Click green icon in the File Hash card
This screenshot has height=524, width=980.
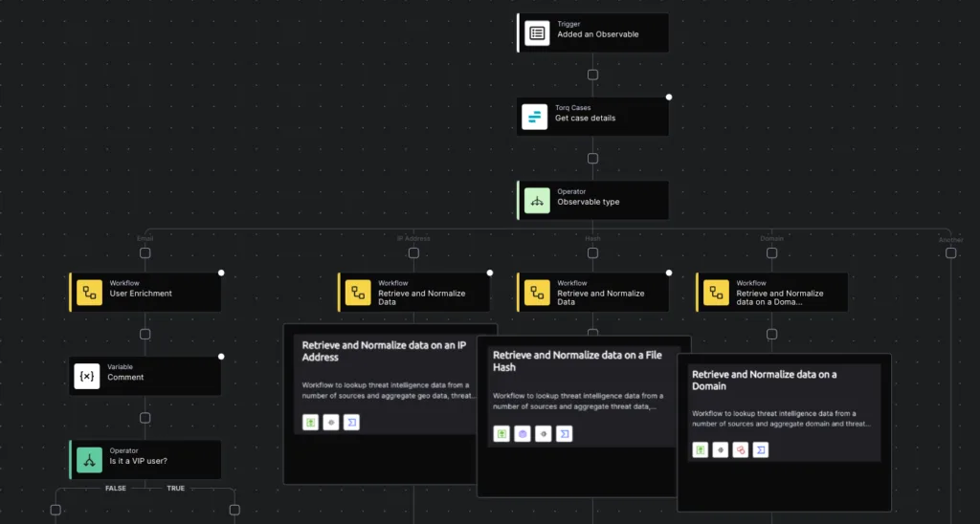click(501, 433)
